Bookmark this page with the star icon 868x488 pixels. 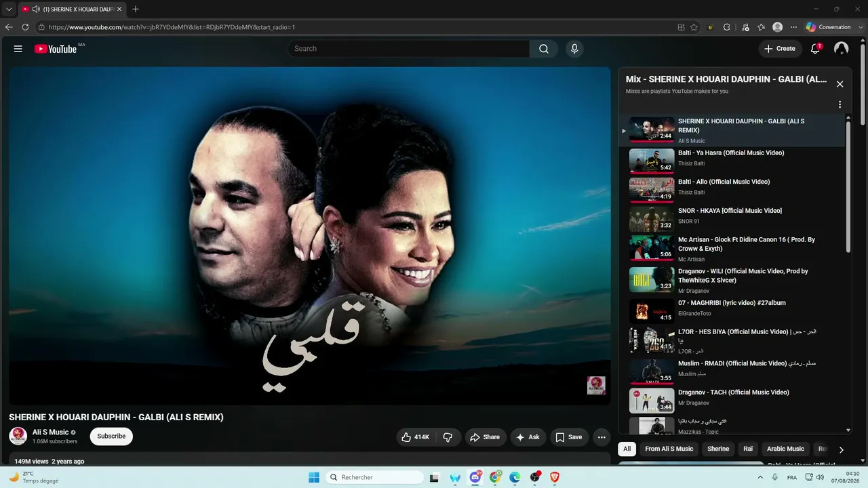[694, 27]
